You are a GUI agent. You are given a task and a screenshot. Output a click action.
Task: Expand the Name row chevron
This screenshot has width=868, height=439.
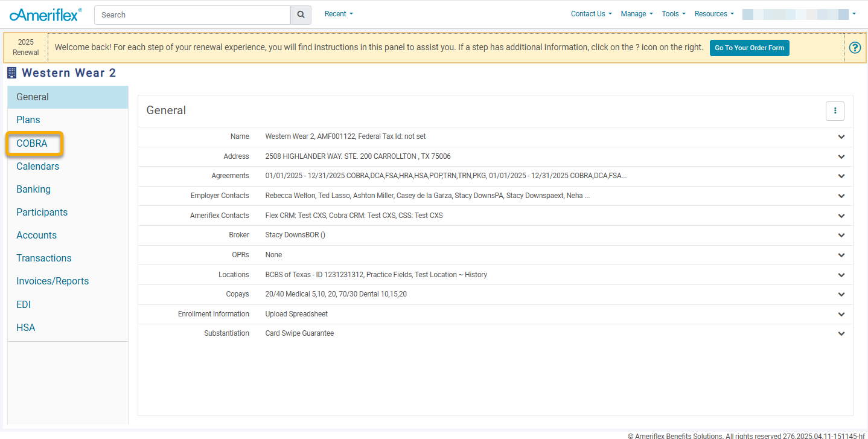[841, 137]
